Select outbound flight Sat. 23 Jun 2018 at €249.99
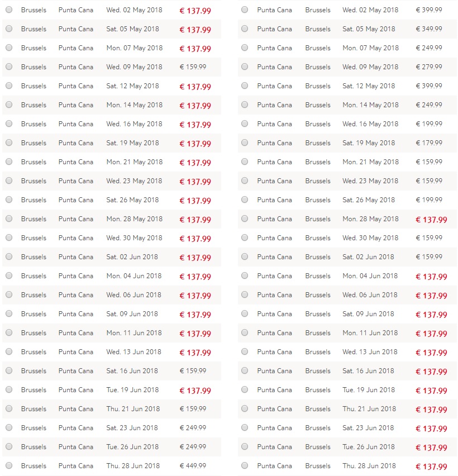The width and height of the screenshot is (458, 476). point(9,427)
